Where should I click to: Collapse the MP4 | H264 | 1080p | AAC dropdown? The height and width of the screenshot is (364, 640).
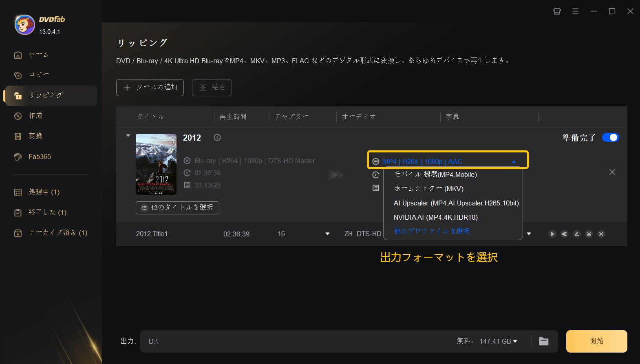tap(514, 162)
